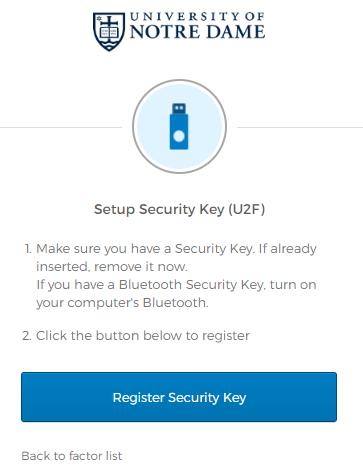This screenshot has height=469, width=363.
Task: Click the USB security key icon
Action: (179, 126)
